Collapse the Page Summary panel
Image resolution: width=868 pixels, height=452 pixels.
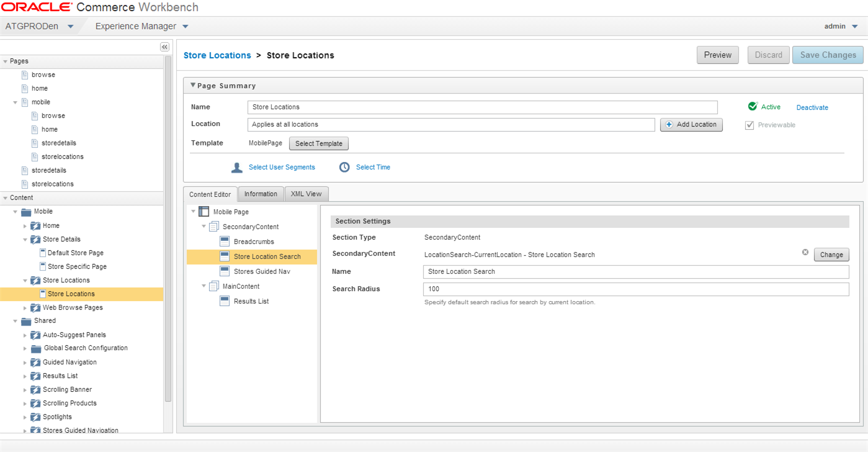pyautogui.click(x=193, y=85)
